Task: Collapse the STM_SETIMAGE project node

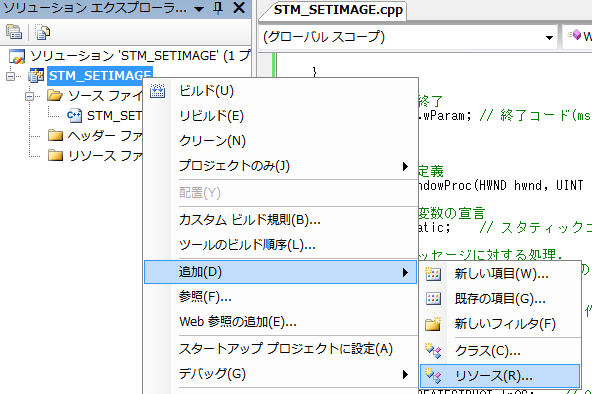Action: (x=11, y=76)
